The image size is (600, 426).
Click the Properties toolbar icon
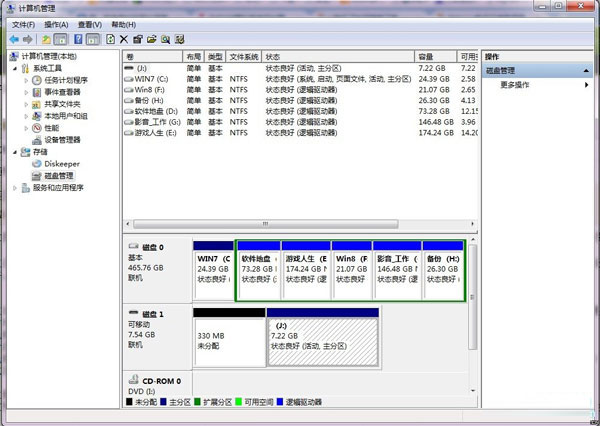pos(137,39)
